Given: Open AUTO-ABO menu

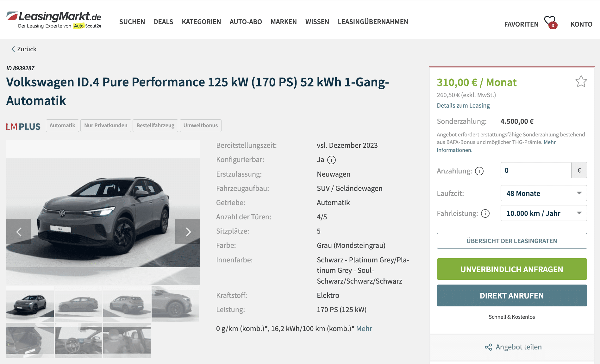Looking at the screenshot, I should click(246, 22).
